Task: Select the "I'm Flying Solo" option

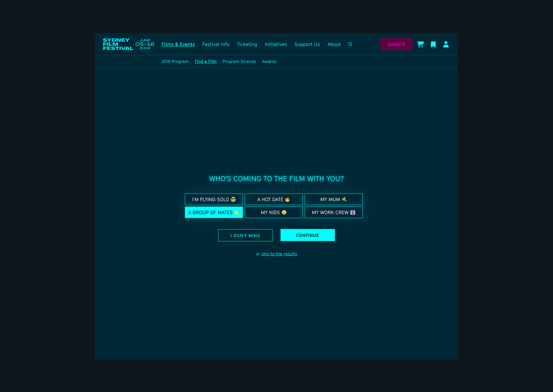Action: (x=214, y=199)
